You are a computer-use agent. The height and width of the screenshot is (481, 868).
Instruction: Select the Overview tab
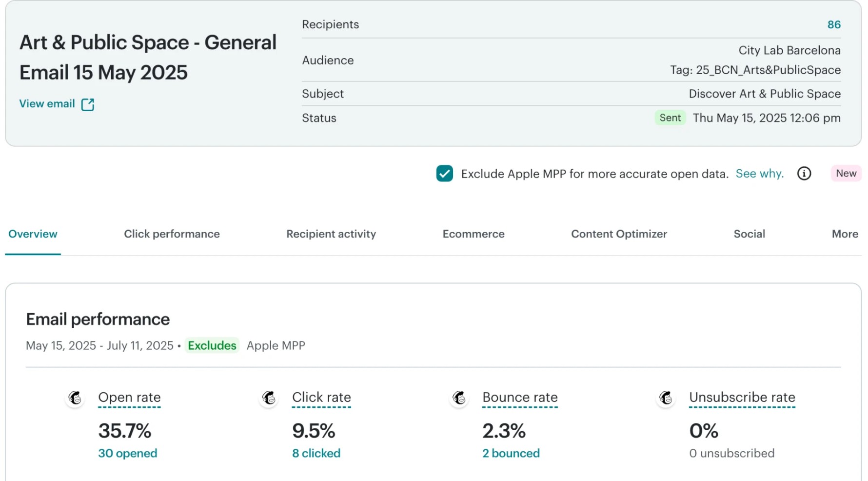pyautogui.click(x=33, y=234)
